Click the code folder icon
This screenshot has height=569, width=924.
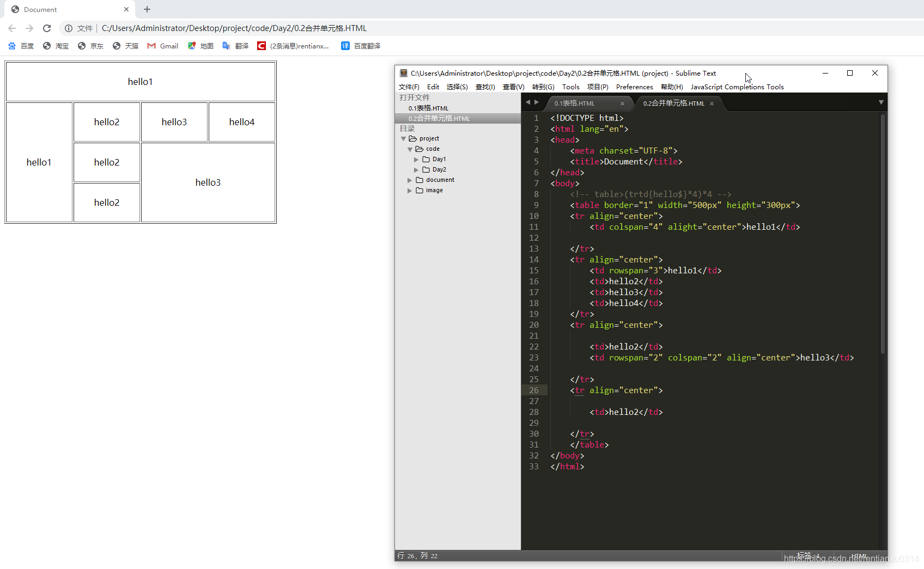point(420,149)
